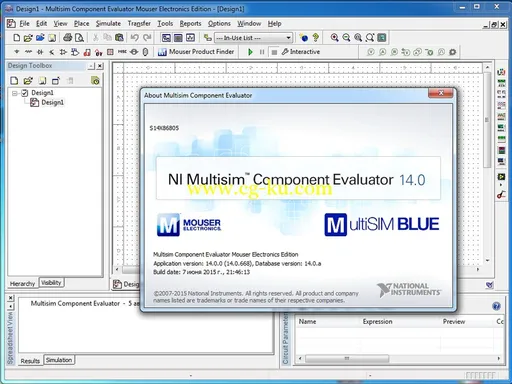Open the Grapher view icon
This screenshot has width=512, height=384.
pyautogui.click(x=190, y=38)
